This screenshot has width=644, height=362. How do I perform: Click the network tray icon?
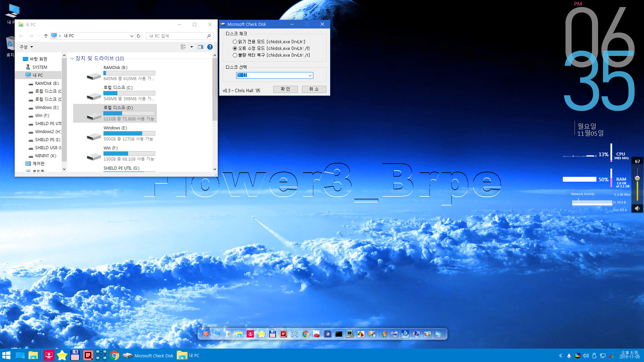click(603, 356)
